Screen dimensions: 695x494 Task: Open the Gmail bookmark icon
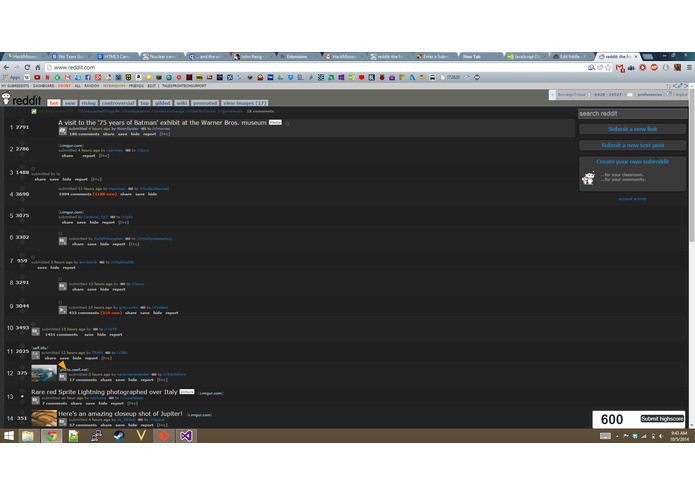[x=68, y=78]
